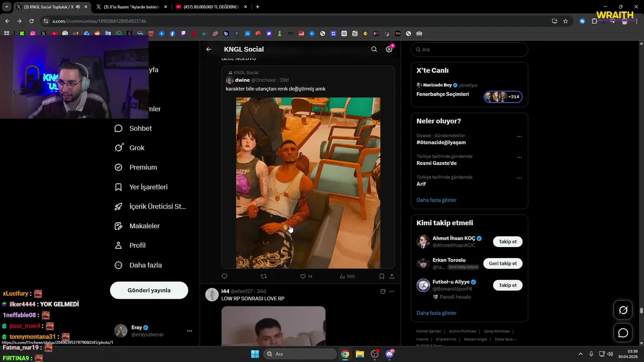Open the Resmi Gazete'de trend
The height and width of the screenshot is (362, 644).
[x=437, y=163]
